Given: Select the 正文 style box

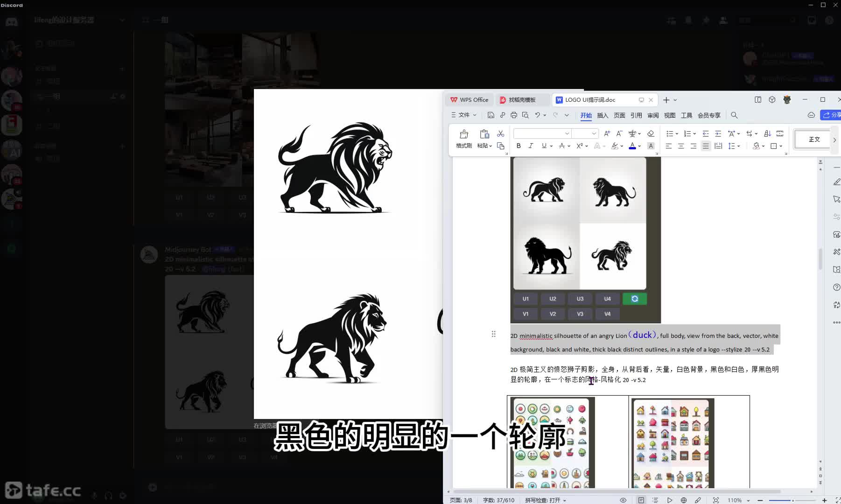Looking at the screenshot, I should 814,140.
